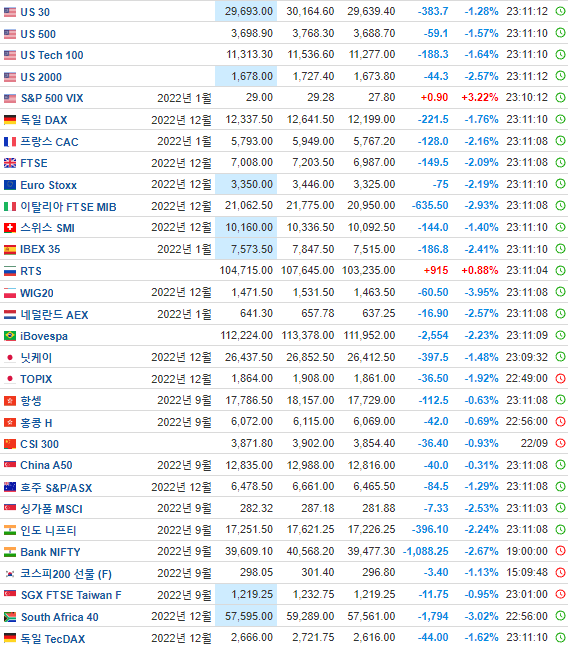This screenshot has width=568, height=648.
Task: Click the Brazilian flag beside iBovespa
Action: pyautogui.click(x=10, y=336)
